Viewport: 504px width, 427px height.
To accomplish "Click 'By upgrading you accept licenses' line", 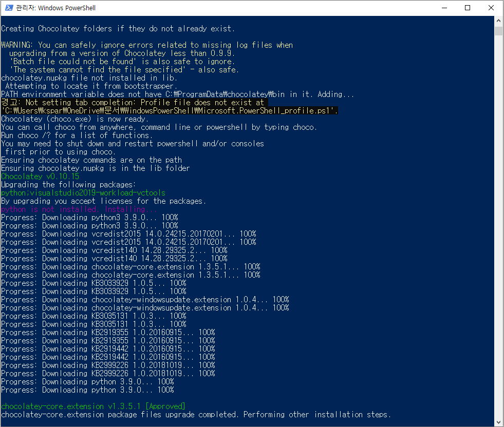I will click(103, 201).
